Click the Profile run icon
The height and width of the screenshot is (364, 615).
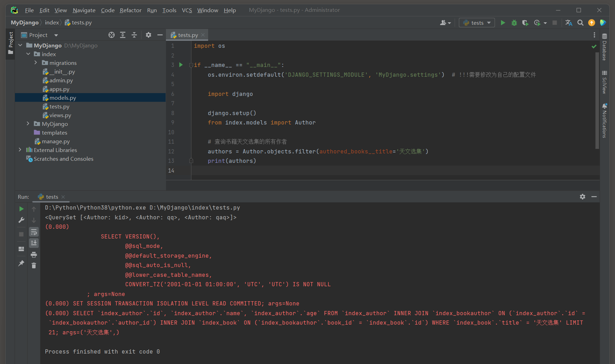(x=537, y=23)
